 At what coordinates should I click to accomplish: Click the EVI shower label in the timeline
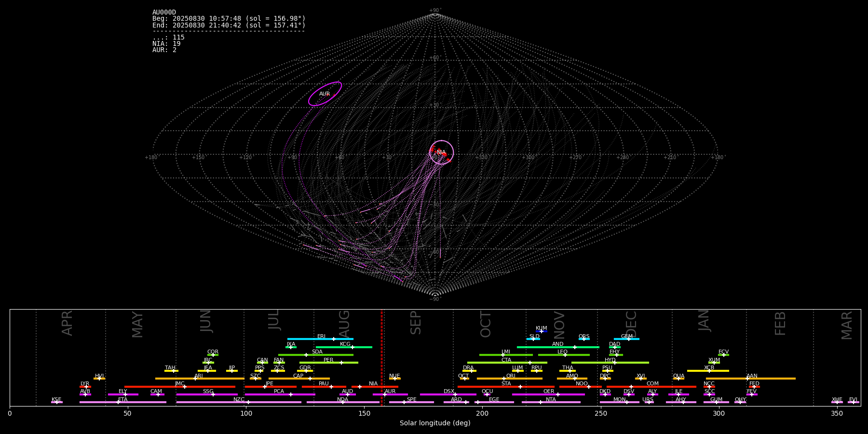click(854, 400)
